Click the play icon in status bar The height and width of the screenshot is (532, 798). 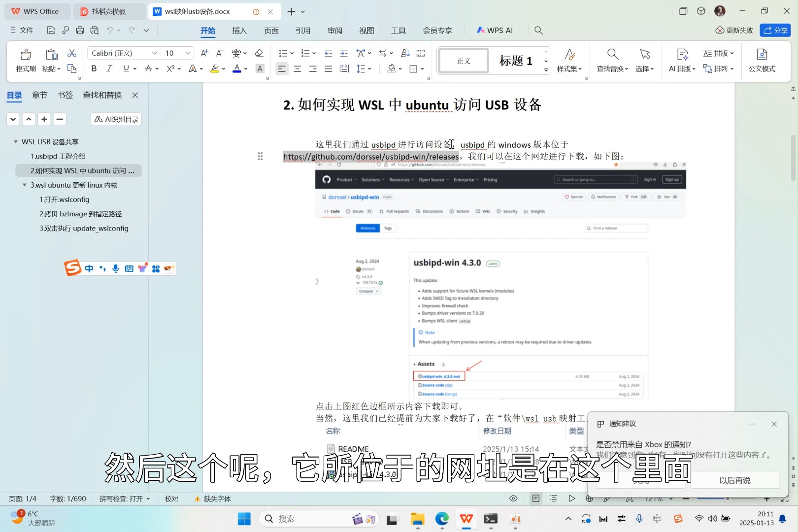coord(571,499)
